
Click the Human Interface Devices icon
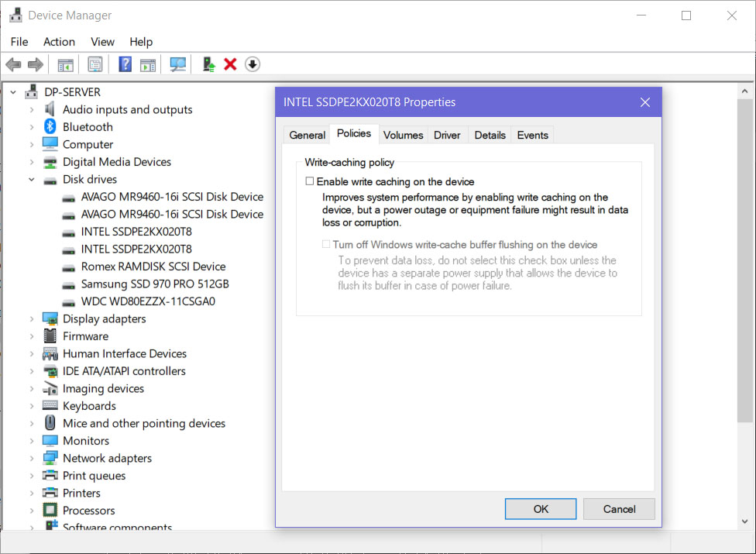click(50, 353)
